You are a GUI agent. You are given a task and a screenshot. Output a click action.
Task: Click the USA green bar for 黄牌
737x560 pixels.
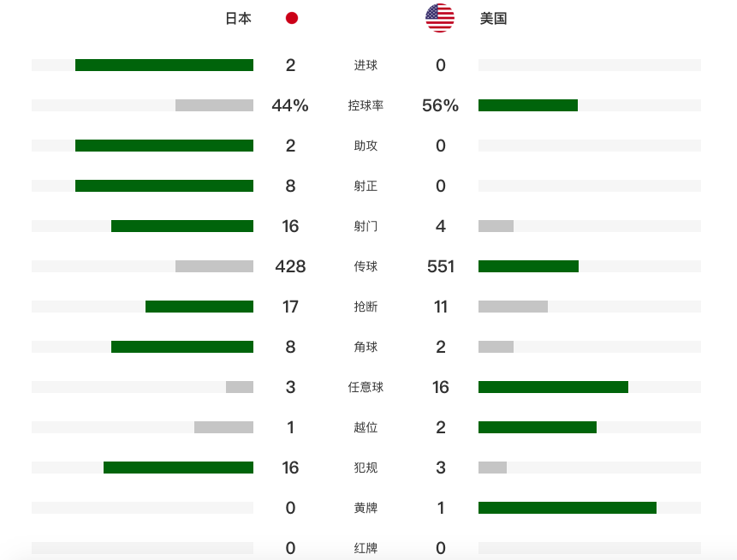pos(568,508)
